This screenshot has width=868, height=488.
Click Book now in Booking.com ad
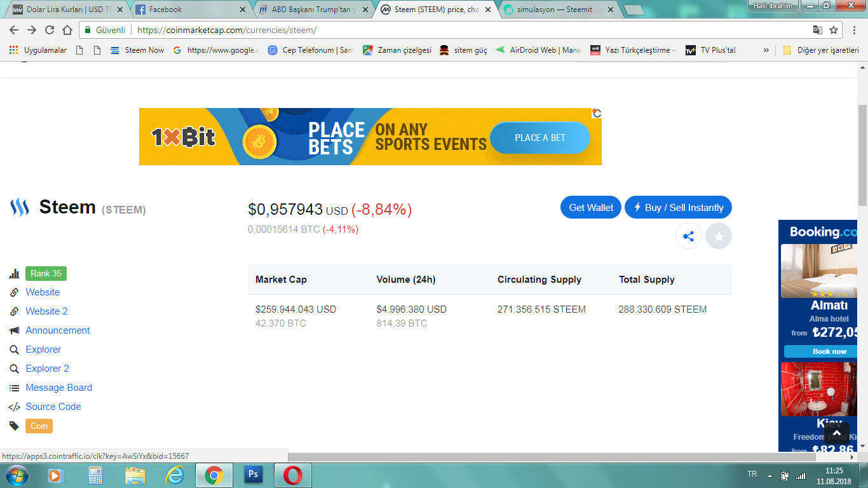[x=829, y=351]
